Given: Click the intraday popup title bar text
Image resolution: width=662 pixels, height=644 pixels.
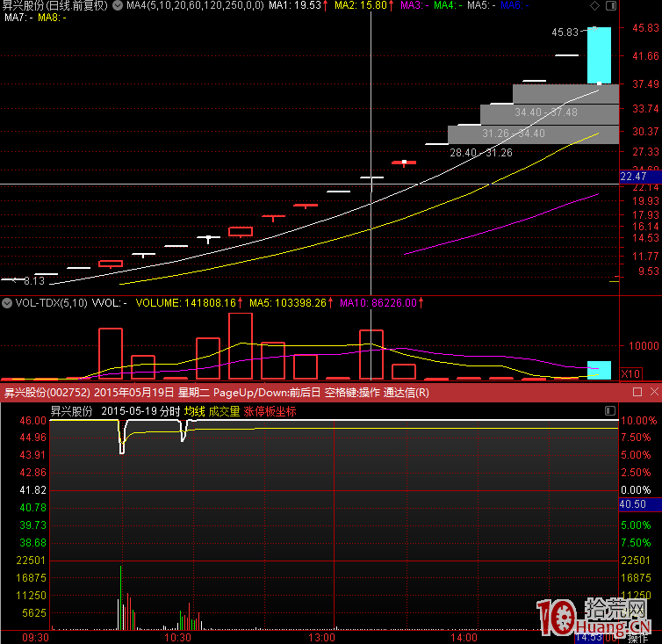Looking at the screenshot, I should pos(217,393).
